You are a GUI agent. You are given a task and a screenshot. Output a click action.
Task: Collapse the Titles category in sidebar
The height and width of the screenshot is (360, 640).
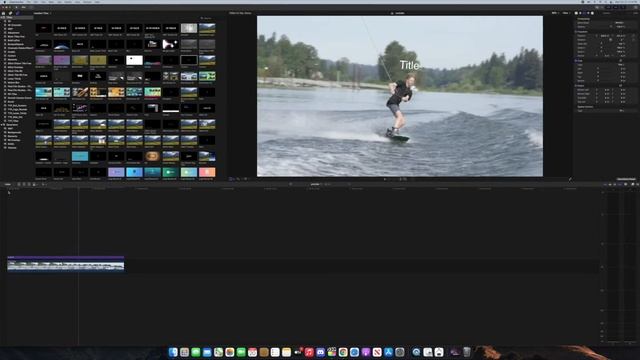click(x=2, y=18)
